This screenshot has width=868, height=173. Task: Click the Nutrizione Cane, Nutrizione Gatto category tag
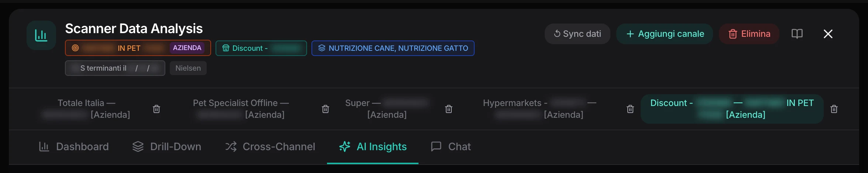click(393, 48)
